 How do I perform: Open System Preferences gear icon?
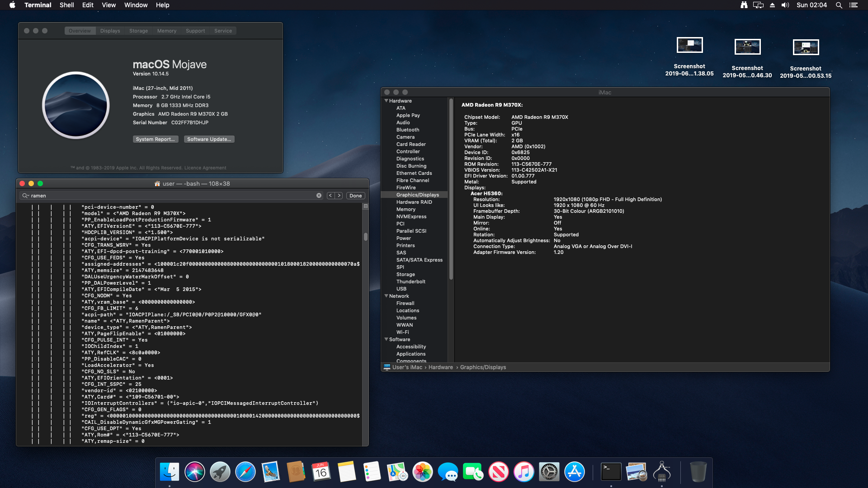tap(549, 472)
